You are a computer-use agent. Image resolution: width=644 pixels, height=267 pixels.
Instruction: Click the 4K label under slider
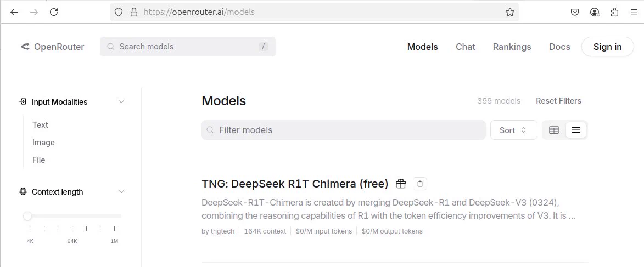[x=30, y=241]
